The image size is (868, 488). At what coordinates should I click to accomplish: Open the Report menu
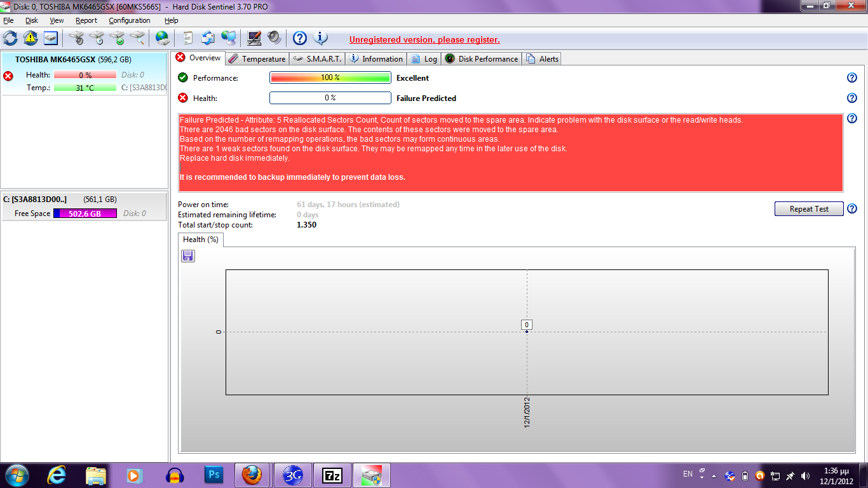pos(86,20)
